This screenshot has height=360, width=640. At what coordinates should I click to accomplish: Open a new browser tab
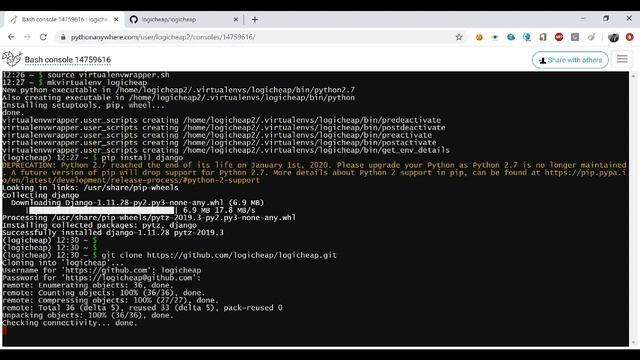[x=255, y=19]
